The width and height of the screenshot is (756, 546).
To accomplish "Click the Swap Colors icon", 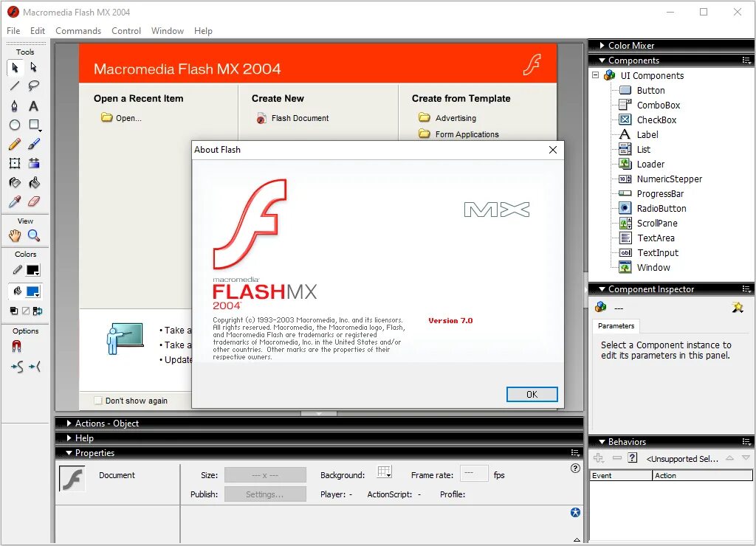I will [37, 311].
